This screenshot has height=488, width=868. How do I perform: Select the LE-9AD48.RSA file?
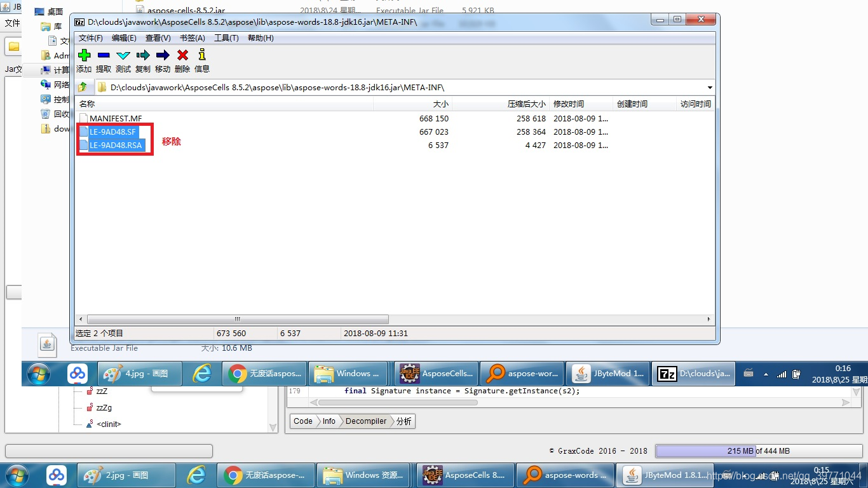point(116,146)
